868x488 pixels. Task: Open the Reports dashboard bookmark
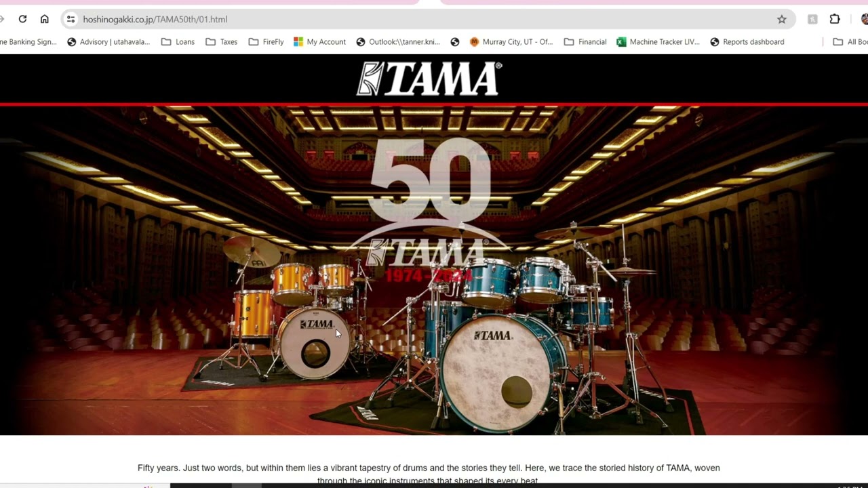pyautogui.click(x=747, y=42)
